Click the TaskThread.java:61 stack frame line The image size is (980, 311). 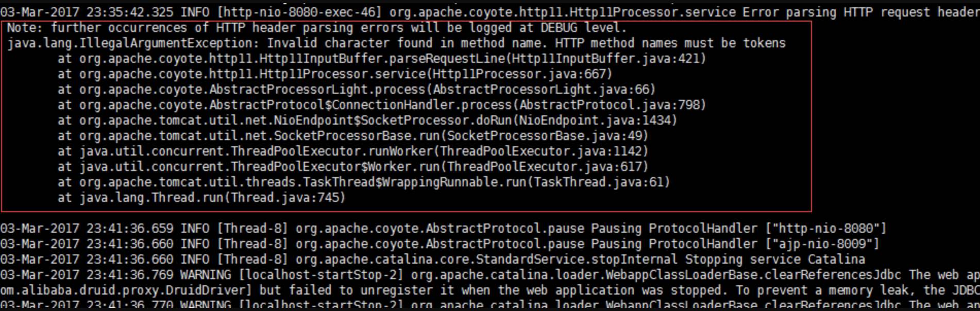coord(363,182)
